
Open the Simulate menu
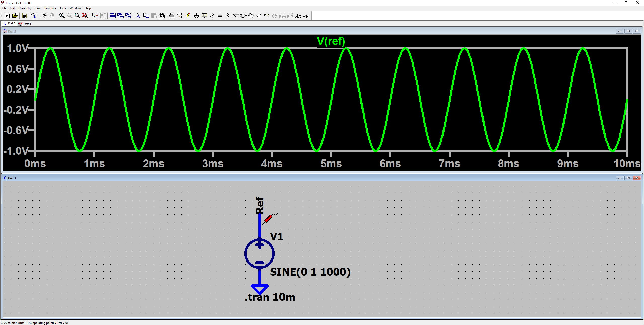click(x=50, y=8)
